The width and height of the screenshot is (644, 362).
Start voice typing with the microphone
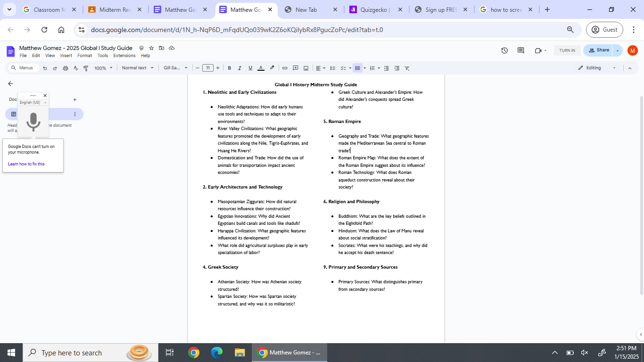33,122
